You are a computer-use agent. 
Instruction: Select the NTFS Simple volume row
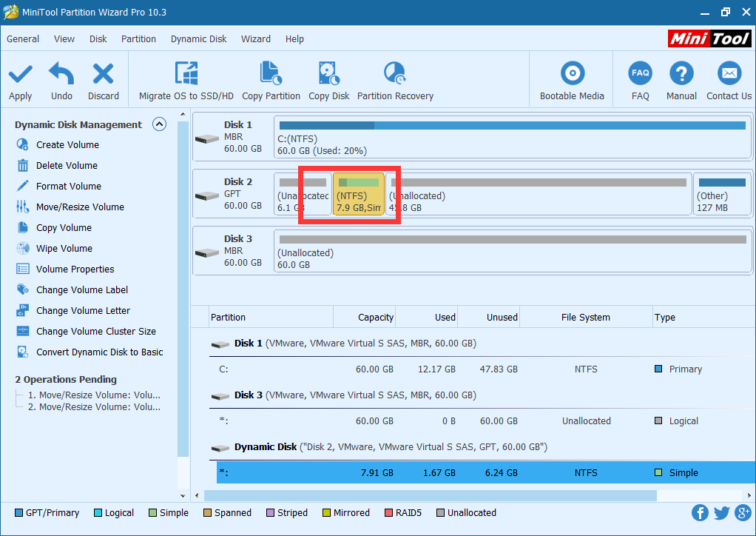pyautogui.click(x=485, y=473)
